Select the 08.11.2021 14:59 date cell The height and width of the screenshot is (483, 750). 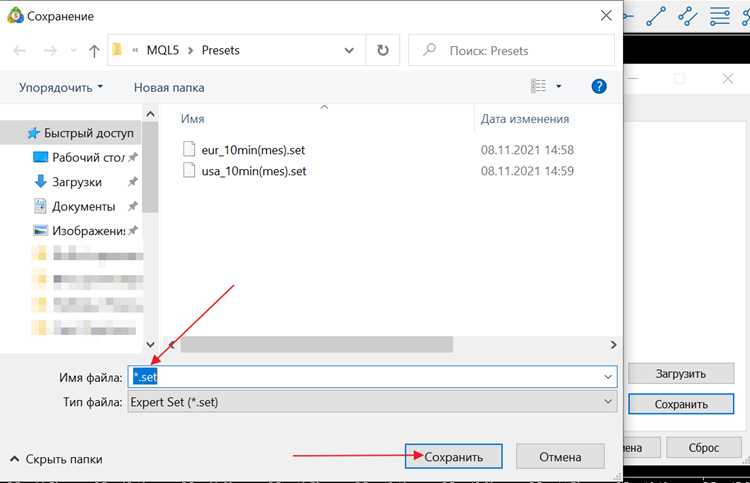527,171
